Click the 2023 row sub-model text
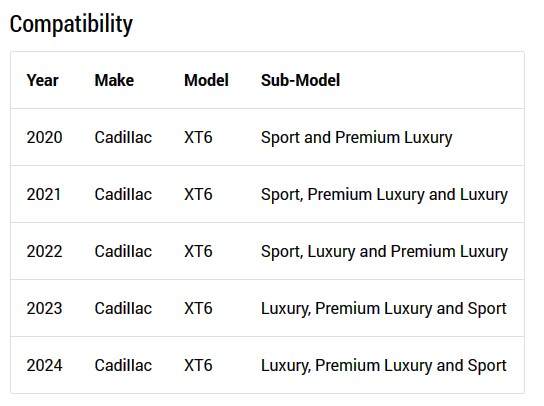Viewport: 544px width, 406px height. pyautogui.click(x=384, y=308)
